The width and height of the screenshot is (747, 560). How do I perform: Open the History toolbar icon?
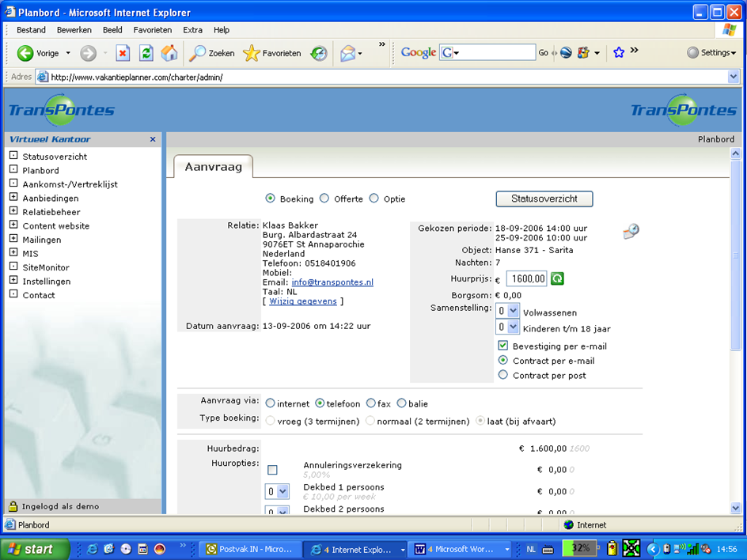319,53
